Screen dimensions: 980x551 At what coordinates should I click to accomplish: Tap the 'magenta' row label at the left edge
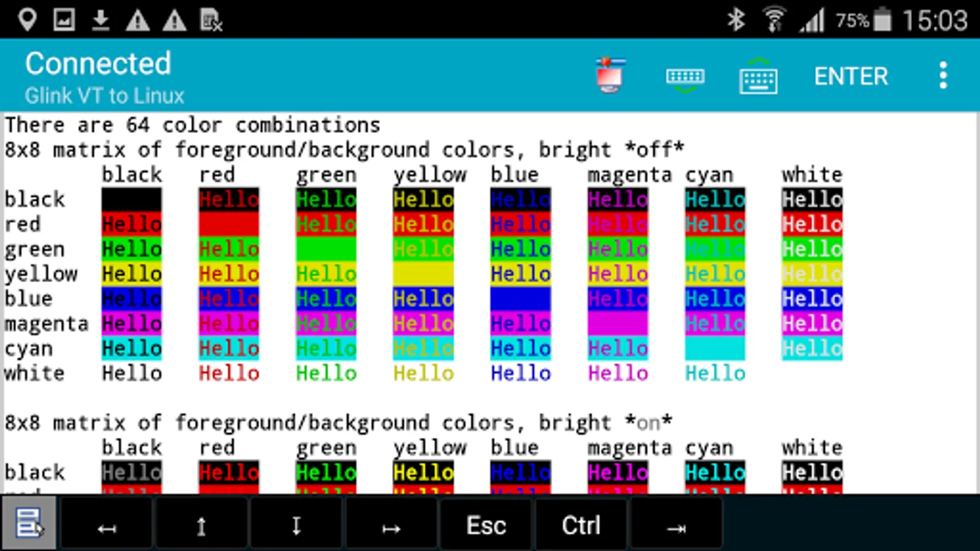click(47, 323)
